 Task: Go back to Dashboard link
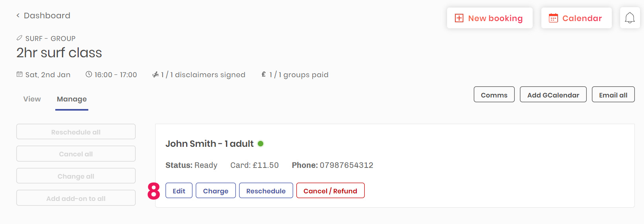pyautogui.click(x=47, y=16)
